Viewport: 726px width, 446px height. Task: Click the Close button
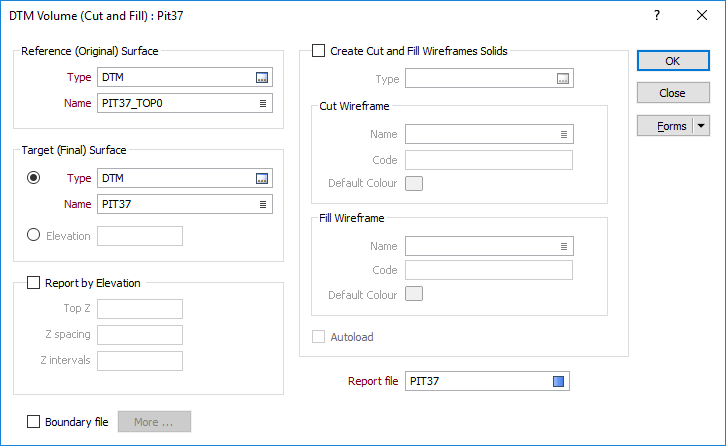(673, 93)
